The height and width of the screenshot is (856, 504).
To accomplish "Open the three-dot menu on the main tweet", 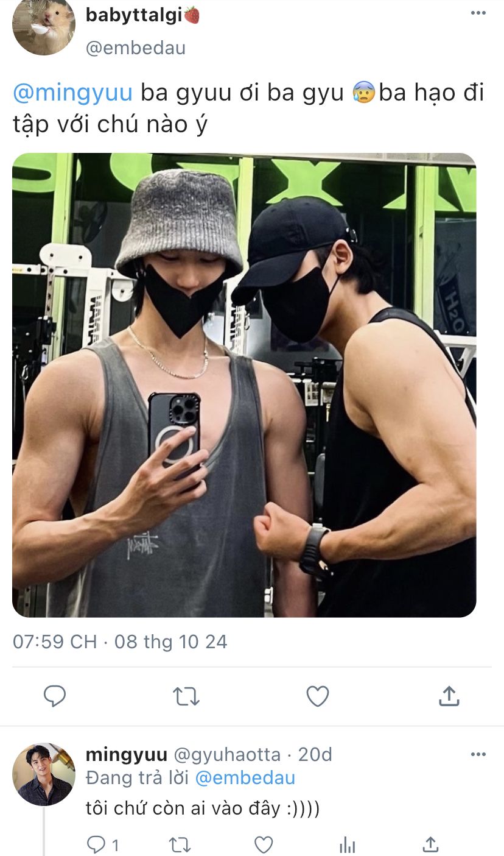I will point(478,13).
